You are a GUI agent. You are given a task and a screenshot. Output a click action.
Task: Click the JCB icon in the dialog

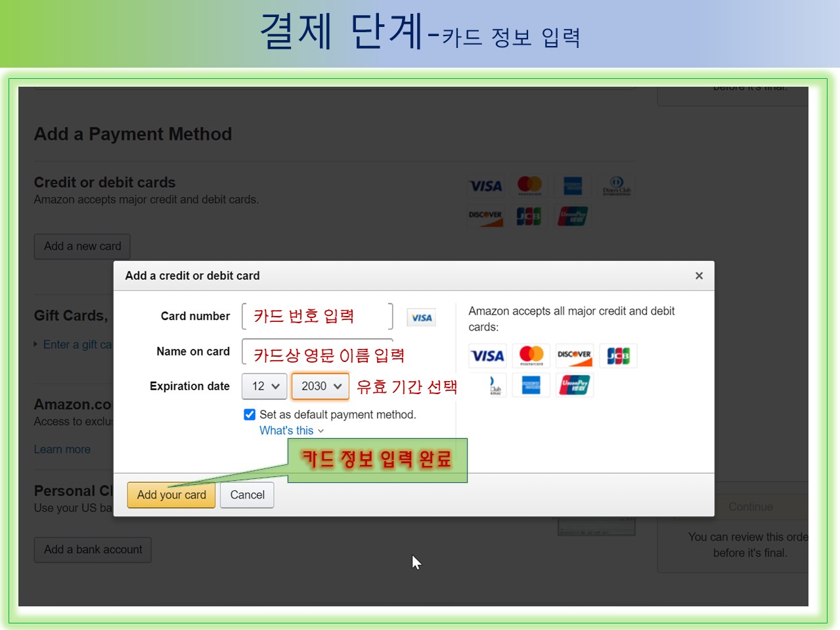pyautogui.click(x=618, y=356)
